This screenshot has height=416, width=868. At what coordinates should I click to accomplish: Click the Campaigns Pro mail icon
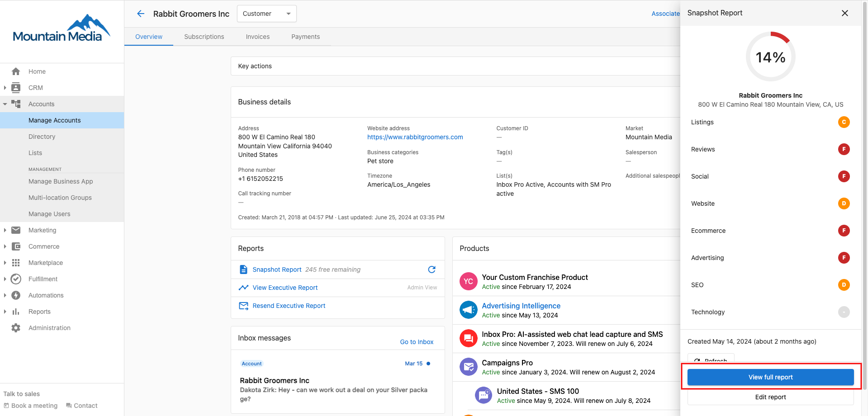[x=469, y=367]
